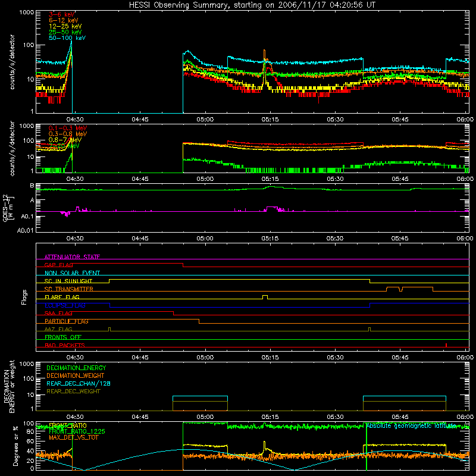Click the DECIMATION_ENERGY legend label
This screenshot has height=476, width=476.
pos(76,368)
